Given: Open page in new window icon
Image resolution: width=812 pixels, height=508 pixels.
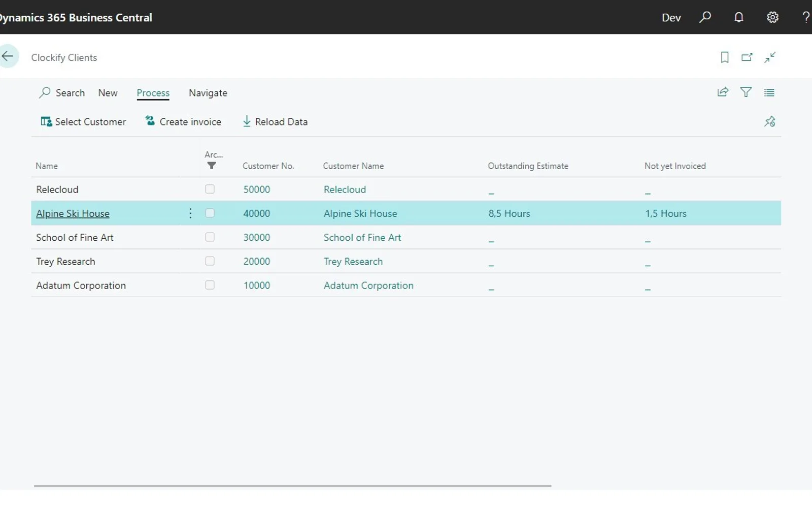Looking at the screenshot, I should (747, 57).
